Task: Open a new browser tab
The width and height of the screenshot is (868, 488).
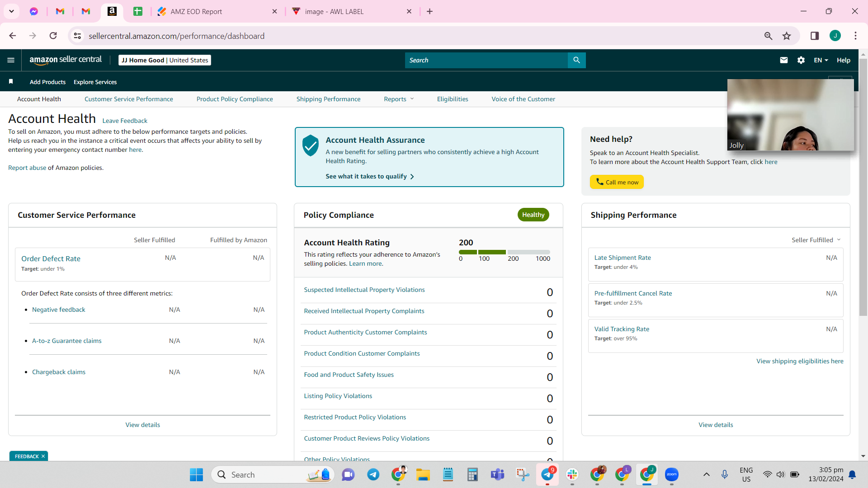Action: pos(429,11)
